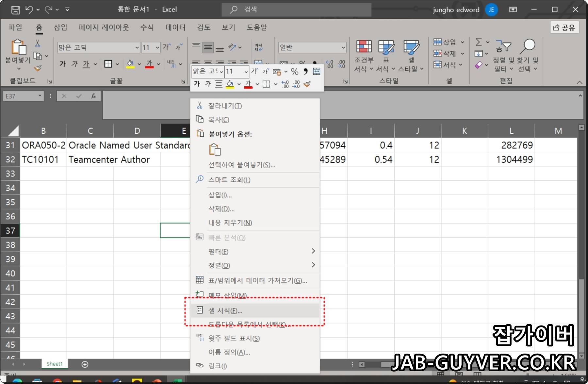Screen dimensions: 588x384
Task: Expand the 필터 submenu in context menu
Action: point(313,251)
